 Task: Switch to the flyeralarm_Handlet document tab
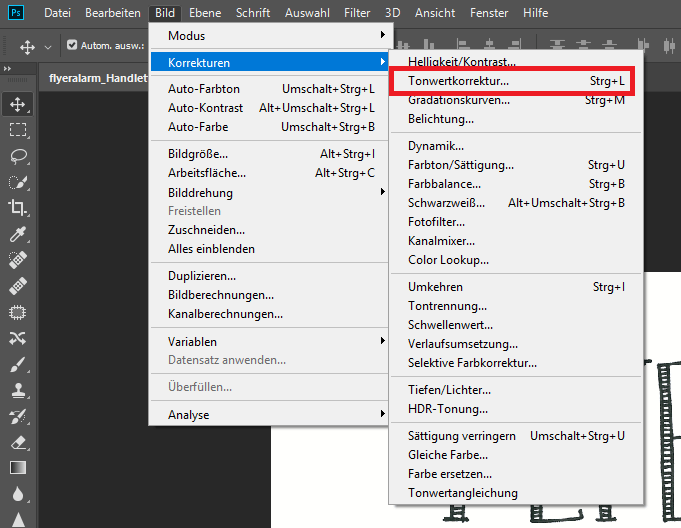pos(98,76)
